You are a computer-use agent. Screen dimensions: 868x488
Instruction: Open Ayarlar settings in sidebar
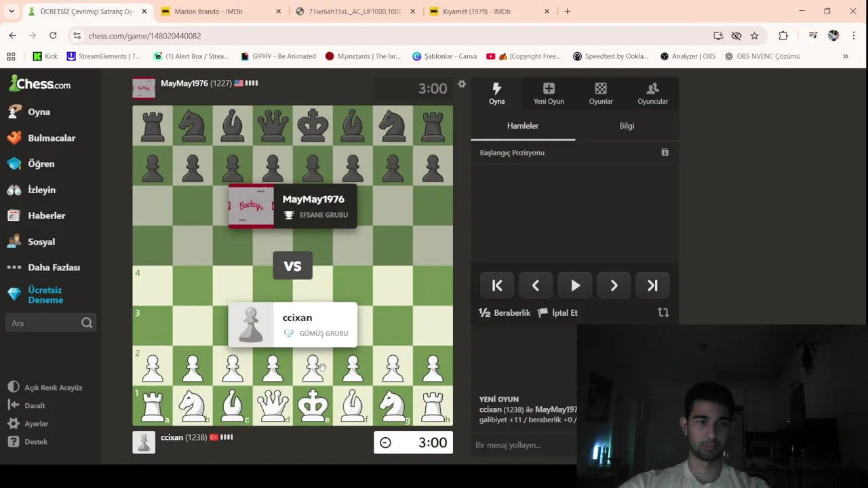coord(36,424)
